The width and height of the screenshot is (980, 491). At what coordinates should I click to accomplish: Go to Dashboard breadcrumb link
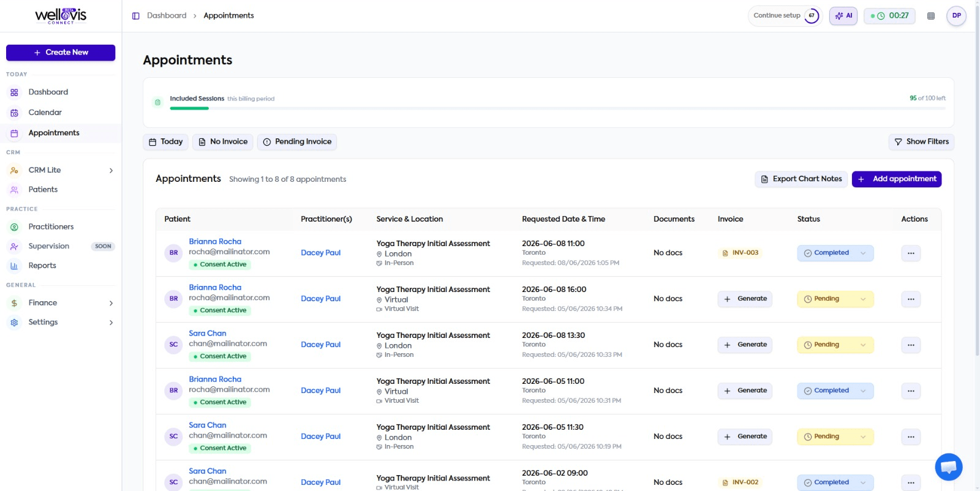167,16
